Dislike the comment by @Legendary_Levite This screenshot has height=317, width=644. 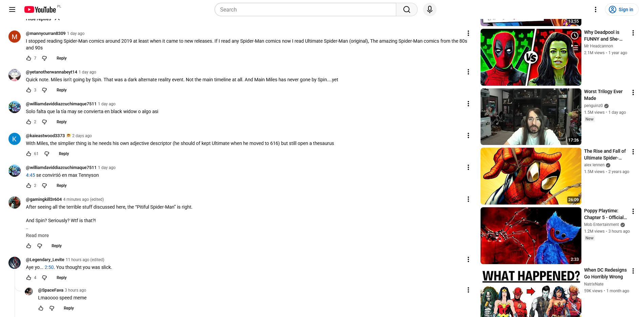(x=44, y=278)
